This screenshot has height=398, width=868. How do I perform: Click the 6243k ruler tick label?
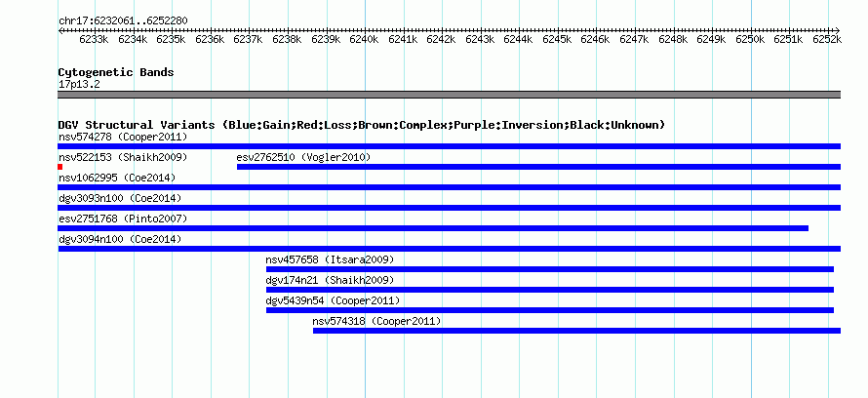coord(480,40)
